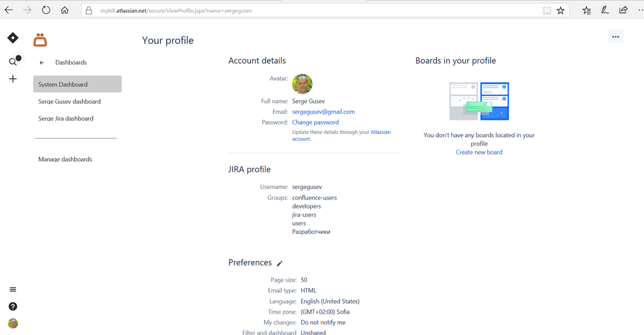Click time zone value (GMT+02:00) Sofia

click(x=325, y=312)
